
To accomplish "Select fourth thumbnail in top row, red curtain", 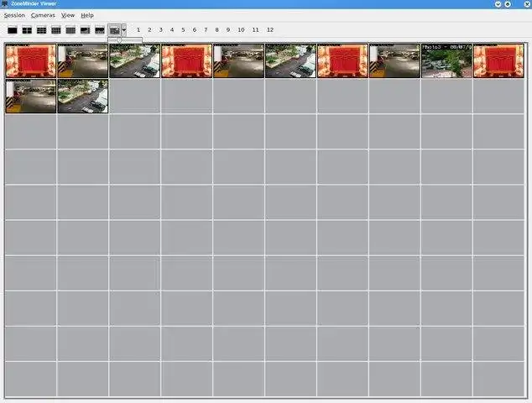I will coord(186,60).
